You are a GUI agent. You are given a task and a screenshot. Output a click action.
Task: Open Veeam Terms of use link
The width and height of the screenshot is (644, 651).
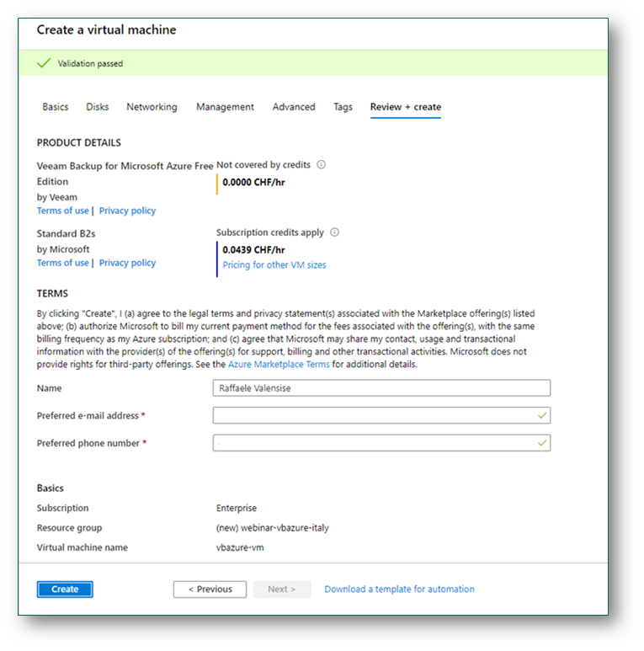(x=62, y=211)
